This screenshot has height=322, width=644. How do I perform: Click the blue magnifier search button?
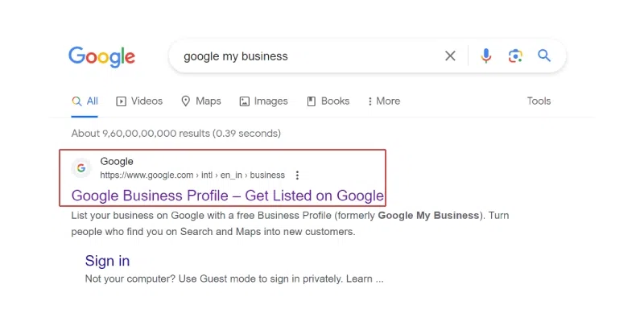544,56
